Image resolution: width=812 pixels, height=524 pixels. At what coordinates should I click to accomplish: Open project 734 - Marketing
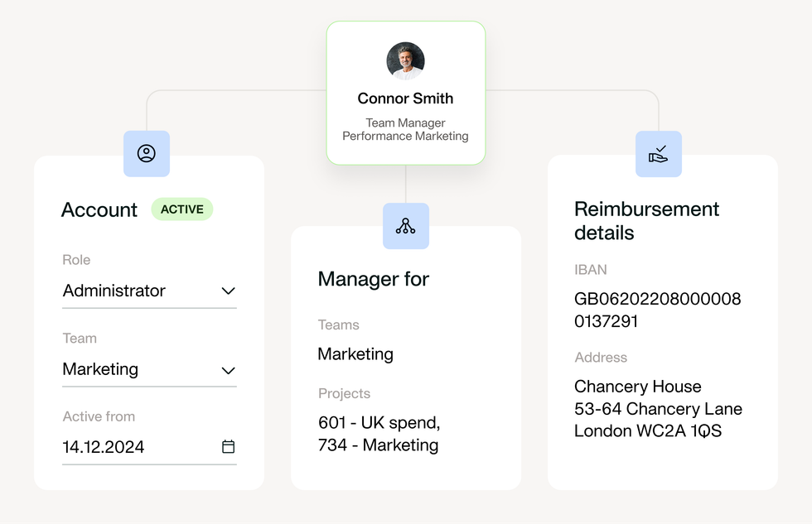pos(378,445)
